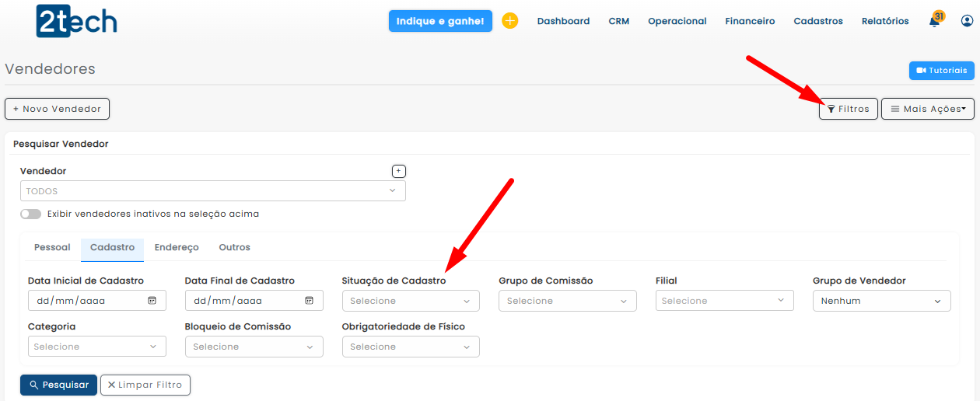
Task: Open the user profile icon
Action: click(x=967, y=21)
